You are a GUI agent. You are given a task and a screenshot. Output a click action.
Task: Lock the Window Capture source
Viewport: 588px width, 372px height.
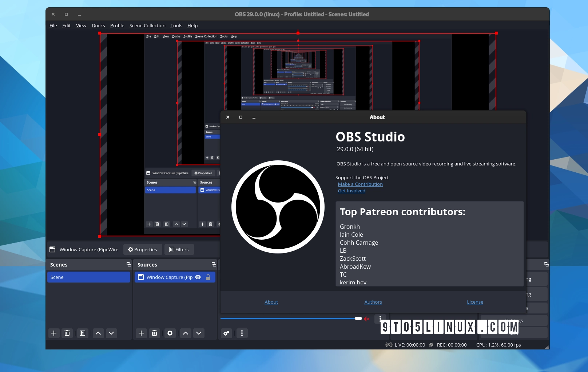tap(208, 277)
